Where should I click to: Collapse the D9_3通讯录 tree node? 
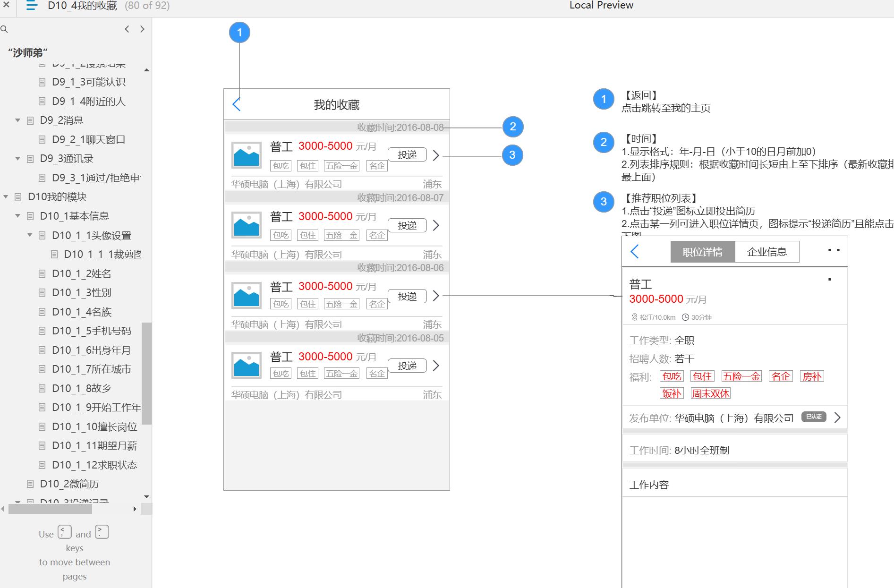[x=18, y=159]
